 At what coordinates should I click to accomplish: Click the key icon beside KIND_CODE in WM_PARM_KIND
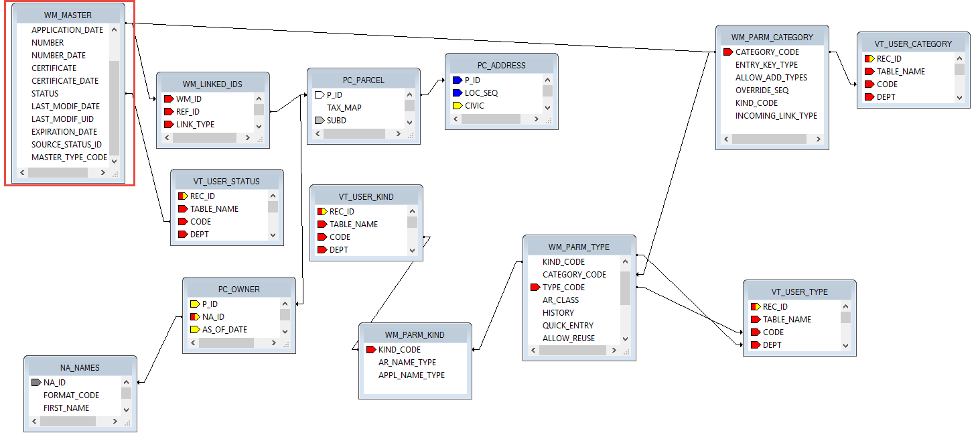point(370,350)
